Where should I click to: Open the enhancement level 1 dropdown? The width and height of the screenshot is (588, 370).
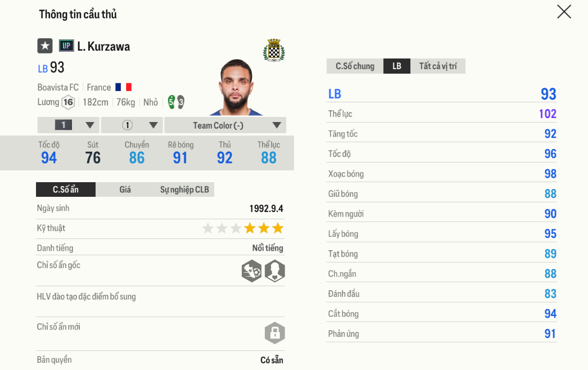pyautogui.click(x=68, y=125)
